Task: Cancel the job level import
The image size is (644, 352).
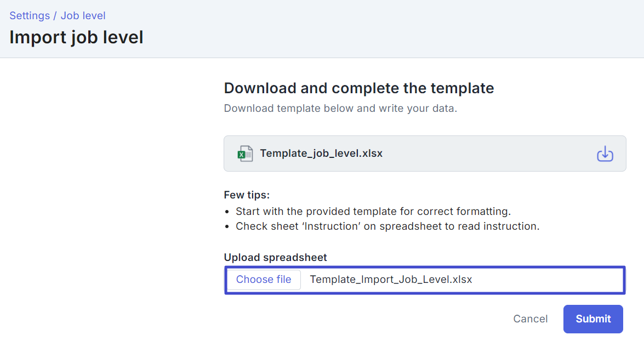Action: 530,319
